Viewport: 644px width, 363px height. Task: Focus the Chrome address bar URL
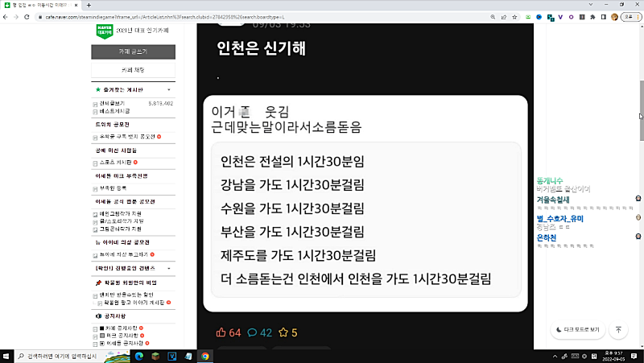point(164,17)
